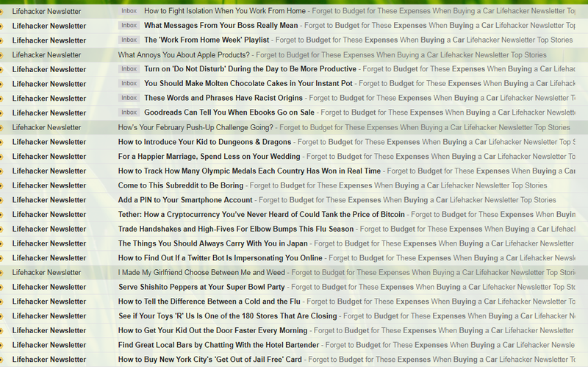
Task: Click sender Lifehacker Newsletter on Jail Free Card row
Action: (x=49, y=360)
